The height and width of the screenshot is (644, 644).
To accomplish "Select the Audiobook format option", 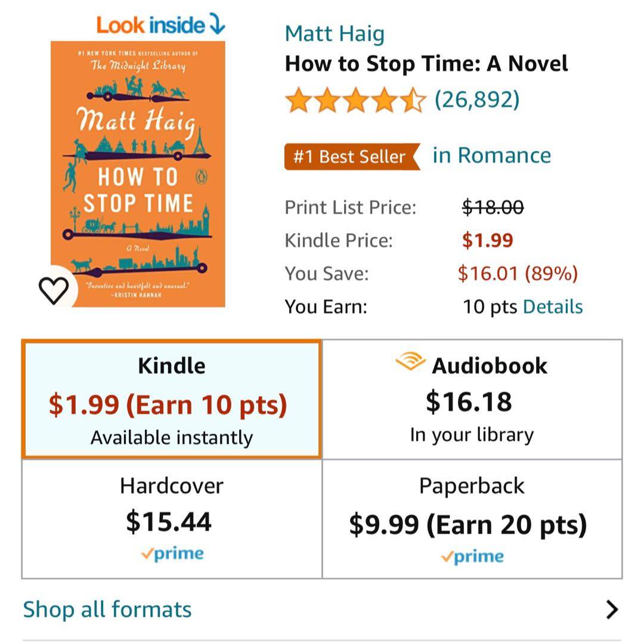I will click(x=472, y=400).
